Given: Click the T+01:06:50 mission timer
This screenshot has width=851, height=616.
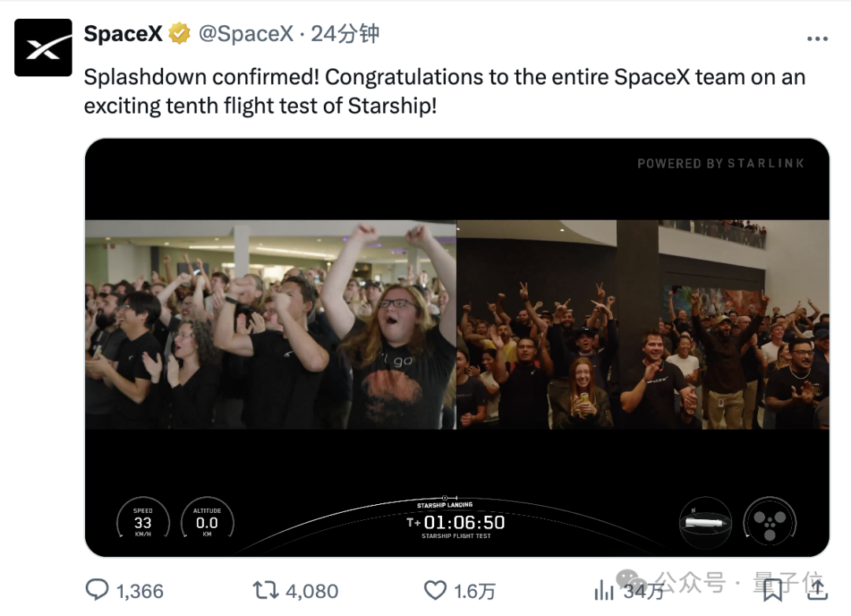Looking at the screenshot, I should click(x=456, y=522).
